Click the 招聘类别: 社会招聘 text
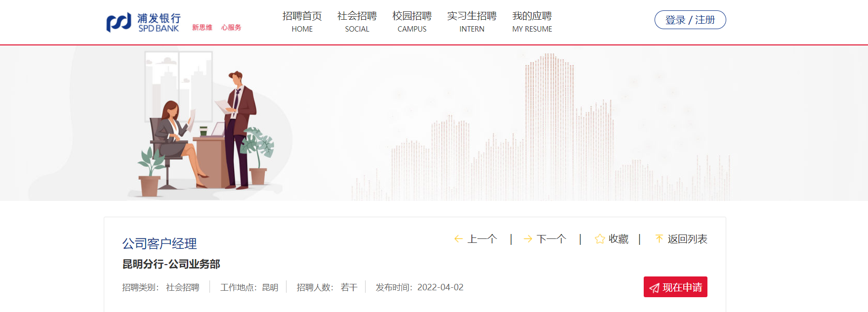This screenshot has width=868, height=312. (x=161, y=287)
